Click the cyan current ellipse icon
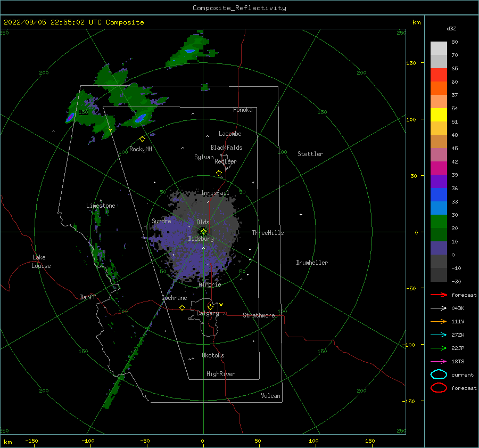The height and width of the screenshot is (448, 479). [x=439, y=374]
